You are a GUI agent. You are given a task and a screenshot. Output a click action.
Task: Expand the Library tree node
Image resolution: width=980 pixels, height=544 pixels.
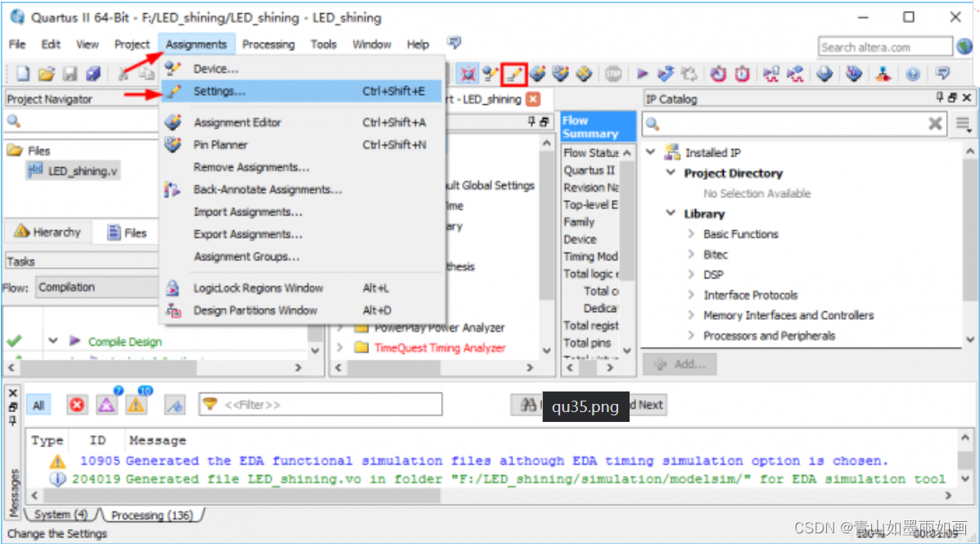[670, 213]
